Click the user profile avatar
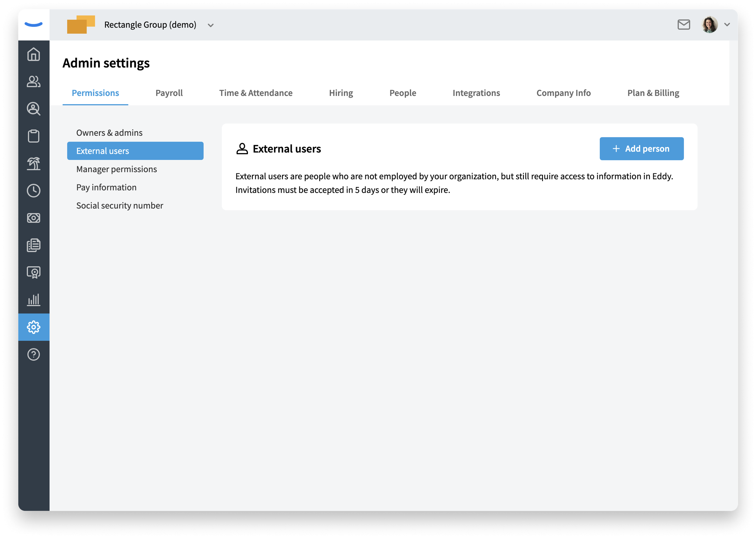The image size is (756, 538). coord(710,24)
